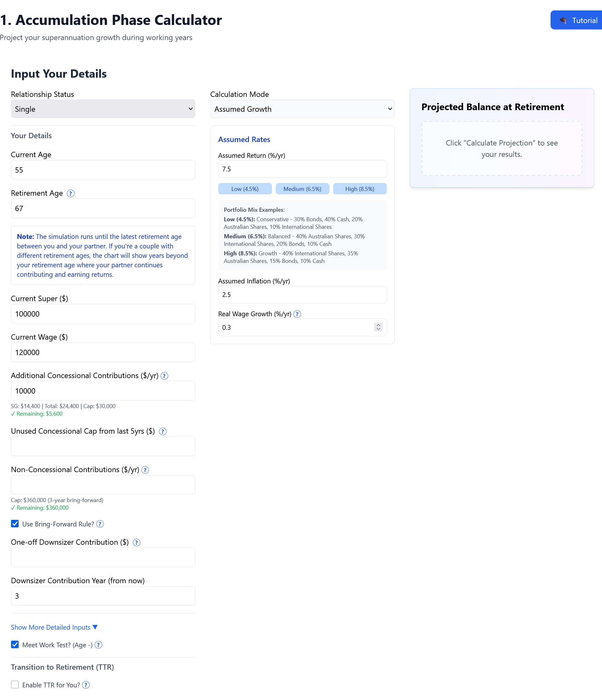Screen dimensions: 602x700
Task: Uncheck the Use Bring-Forward Rule checkbox
Action: coord(15,524)
